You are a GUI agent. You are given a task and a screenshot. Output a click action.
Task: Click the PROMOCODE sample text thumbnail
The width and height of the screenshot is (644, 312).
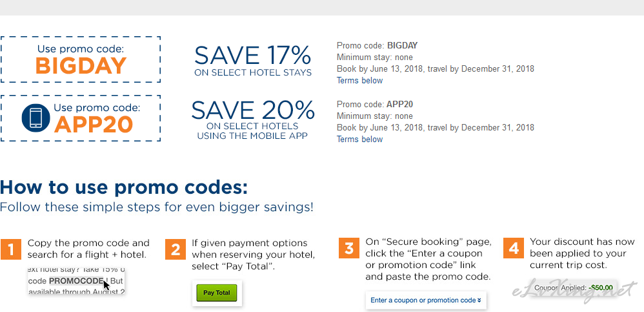[x=76, y=281]
